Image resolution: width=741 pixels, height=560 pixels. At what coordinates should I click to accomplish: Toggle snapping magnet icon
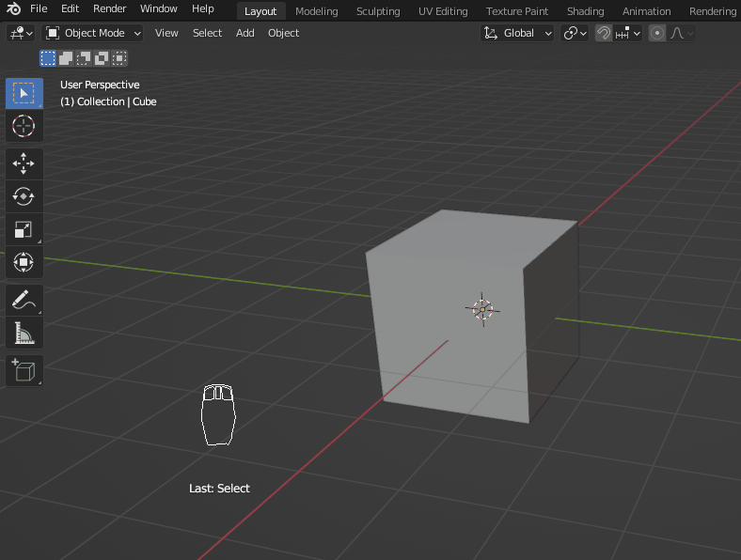tap(604, 33)
